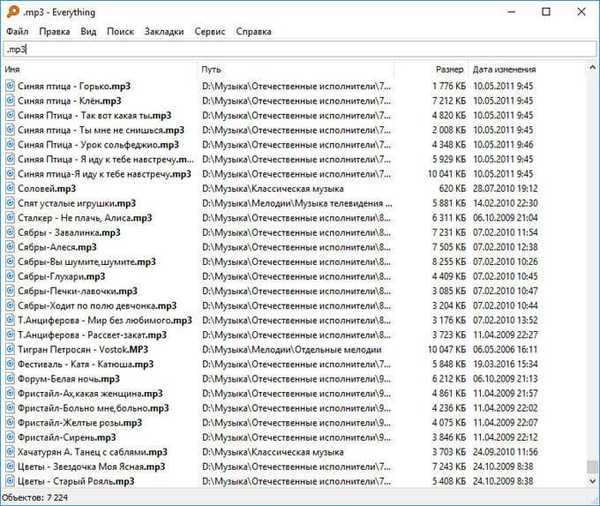Click file icon of Форум-Белая ночь.mp3
The width and height of the screenshot is (600, 506).
[x=10, y=379]
